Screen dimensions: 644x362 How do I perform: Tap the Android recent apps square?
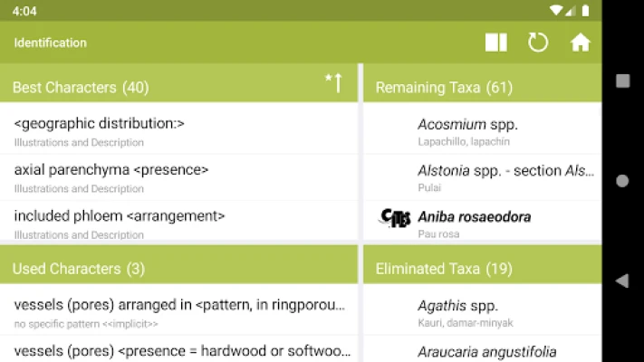click(x=622, y=81)
